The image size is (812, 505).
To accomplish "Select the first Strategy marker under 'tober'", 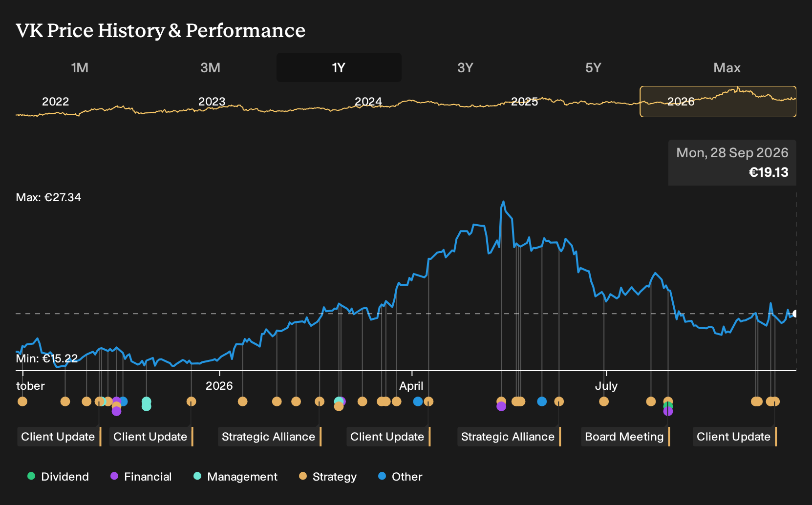I will [x=22, y=401].
